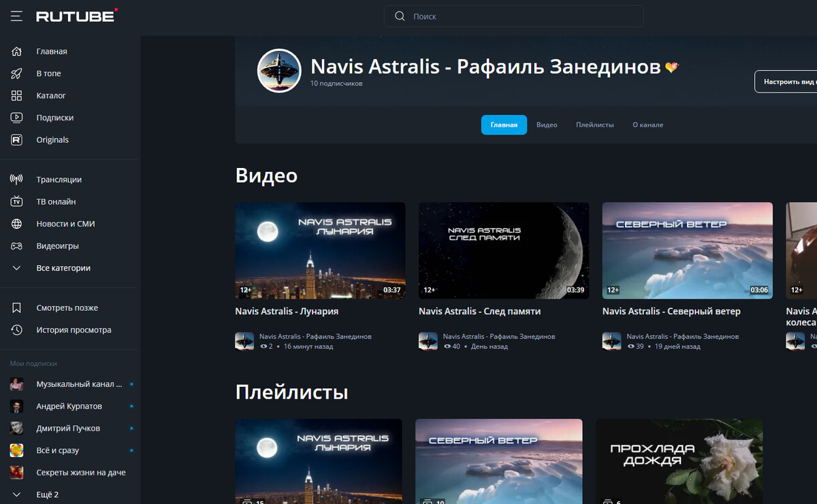Image resolution: width=817 pixels, height=504 pixels.
Task: Open Всё и сразу subscription avatar
Action: pyautogui.click(x=16, y=450)
